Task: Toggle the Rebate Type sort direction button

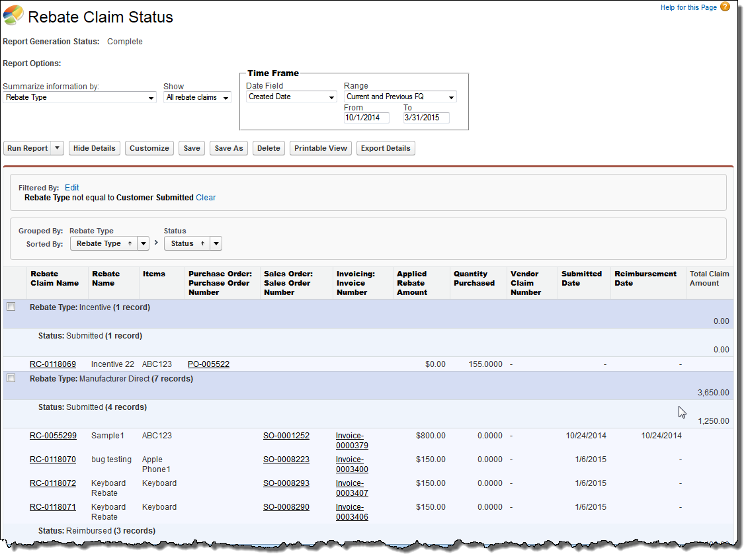Action: point(103,243)
